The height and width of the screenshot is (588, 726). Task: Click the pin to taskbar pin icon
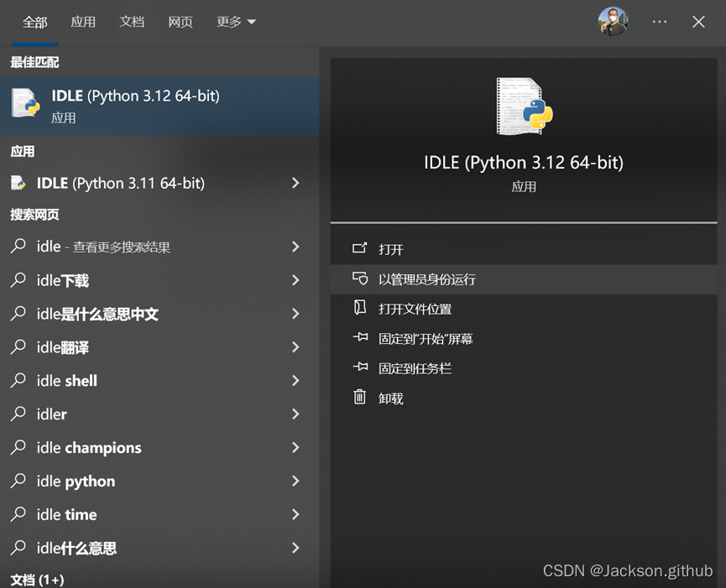coord(360,367)
